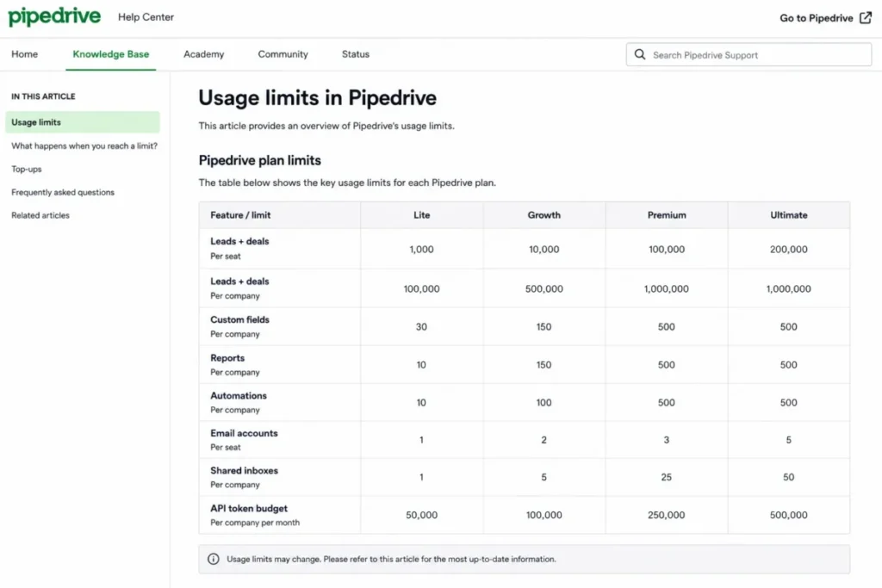Click the Leads + deals Per seat row label
The width and height of the screenshot is (882, 588).
click(x=239, y=248)
